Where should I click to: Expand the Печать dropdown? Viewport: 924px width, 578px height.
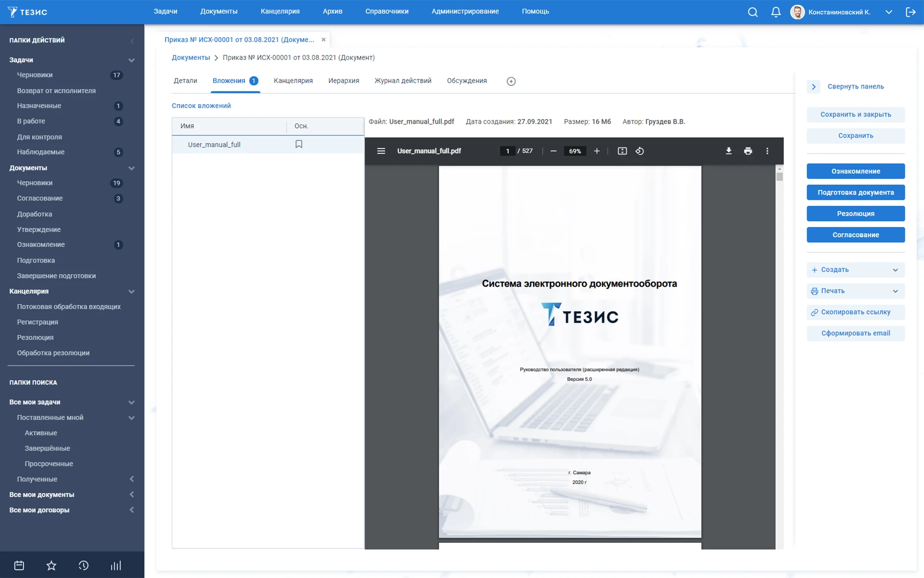click(x=895, y=291)
